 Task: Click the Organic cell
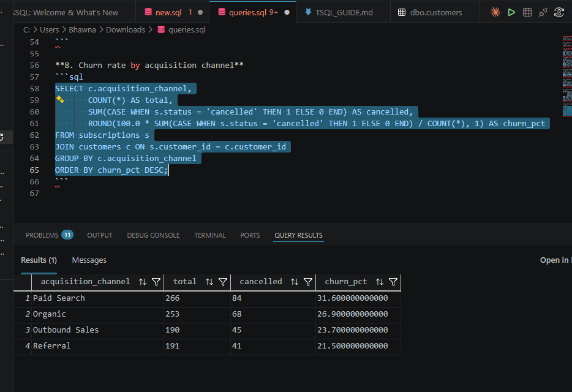pyautogui.click(x=97, y=314)
